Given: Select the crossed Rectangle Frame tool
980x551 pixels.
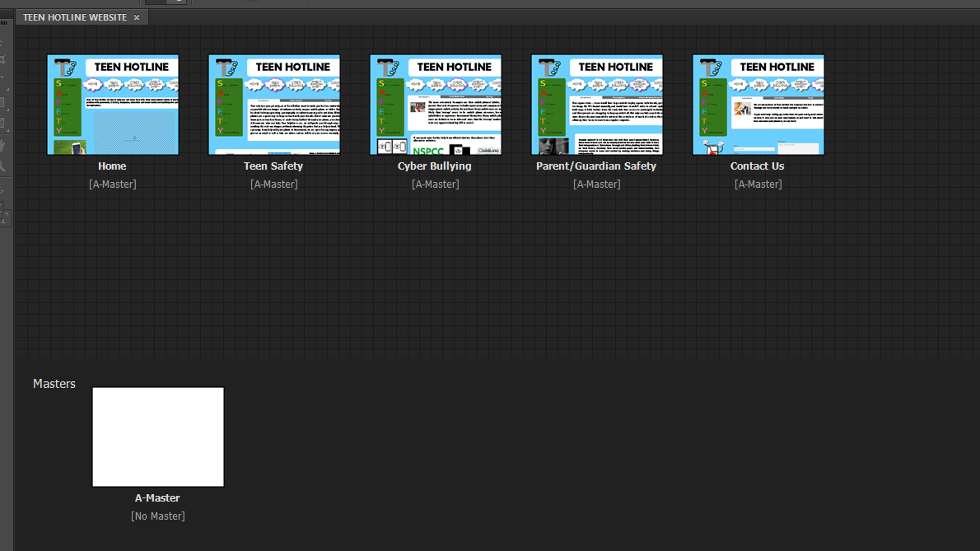Looking at the screenshot, I should [x=3, y=124].
